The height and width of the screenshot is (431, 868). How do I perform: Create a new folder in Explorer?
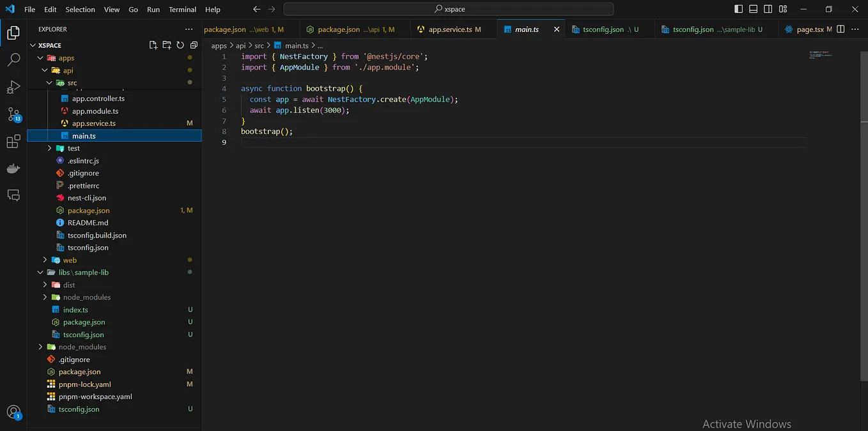[x=167, y=45]
